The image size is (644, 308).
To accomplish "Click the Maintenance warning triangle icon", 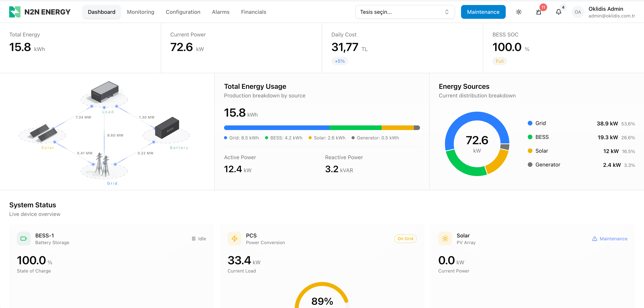I will click(x=595, y=239).
